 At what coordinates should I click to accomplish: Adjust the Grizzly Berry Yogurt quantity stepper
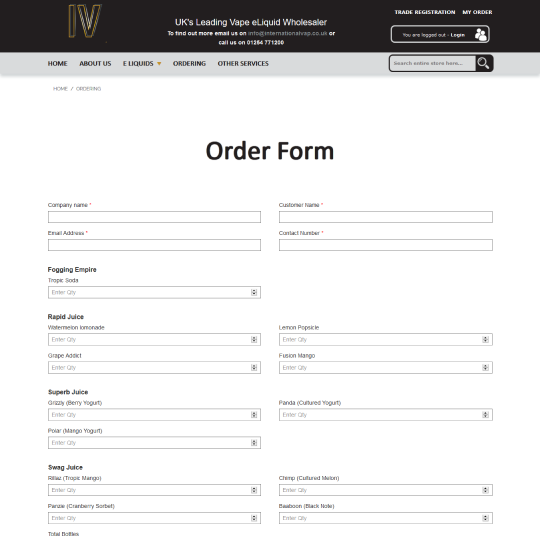pos(254,415)
